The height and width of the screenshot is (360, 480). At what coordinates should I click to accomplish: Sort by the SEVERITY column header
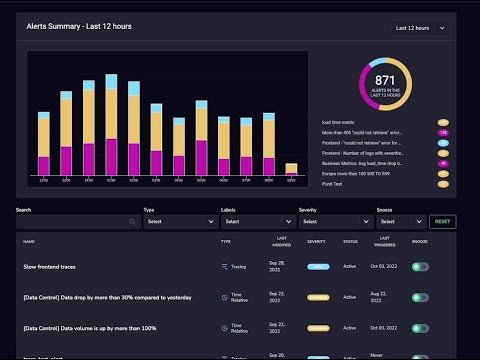[x=316, y=241]
